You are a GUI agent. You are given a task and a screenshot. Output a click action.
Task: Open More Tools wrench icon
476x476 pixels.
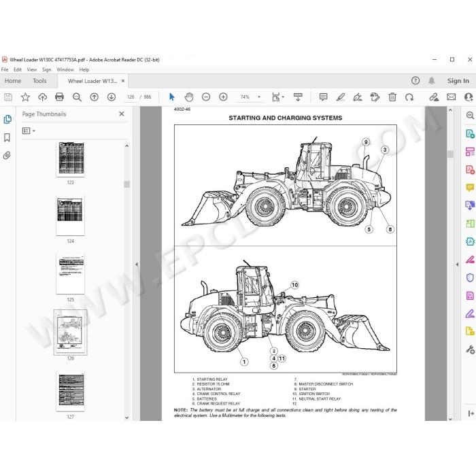click(x=470, y=350)
